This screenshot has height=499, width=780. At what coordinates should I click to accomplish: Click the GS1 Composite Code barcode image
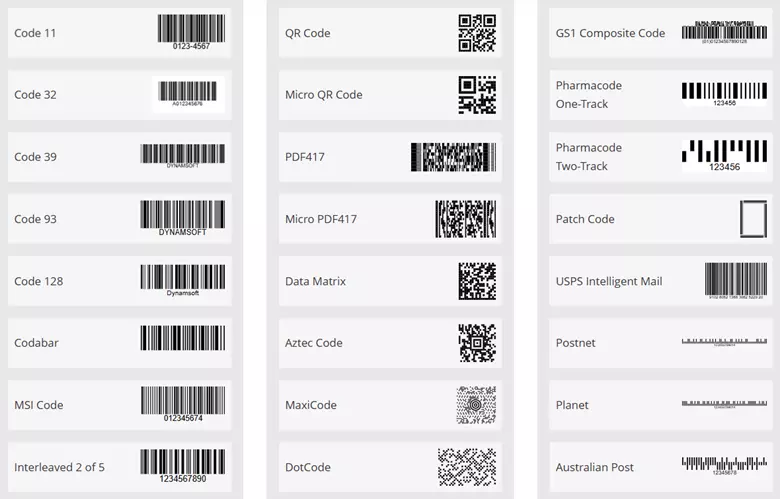tap(724, 32)
